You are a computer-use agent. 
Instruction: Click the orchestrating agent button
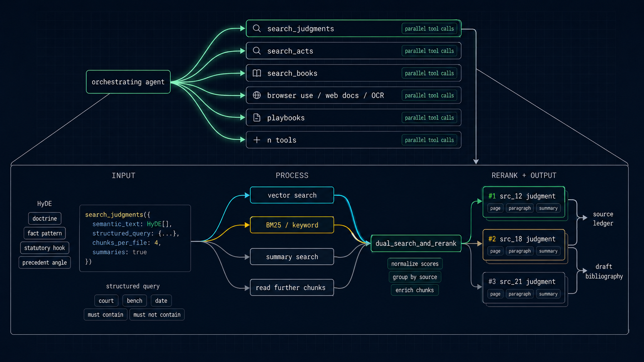[128, 82]
